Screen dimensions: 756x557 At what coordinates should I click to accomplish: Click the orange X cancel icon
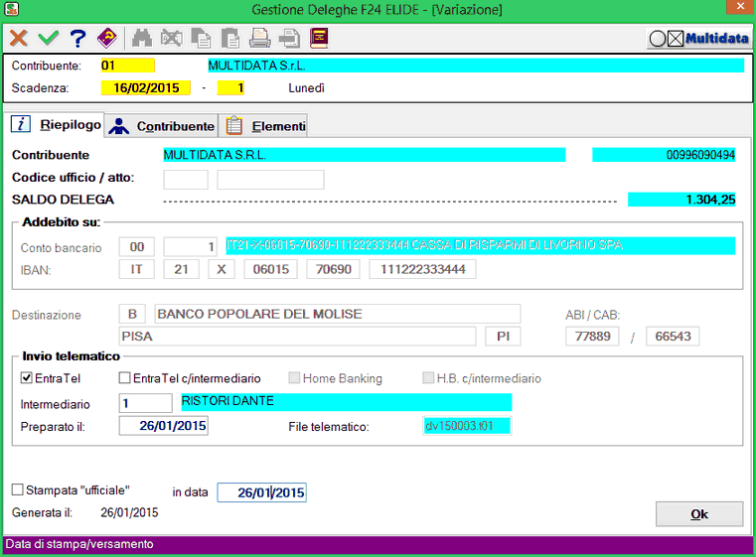click(19, 38)
